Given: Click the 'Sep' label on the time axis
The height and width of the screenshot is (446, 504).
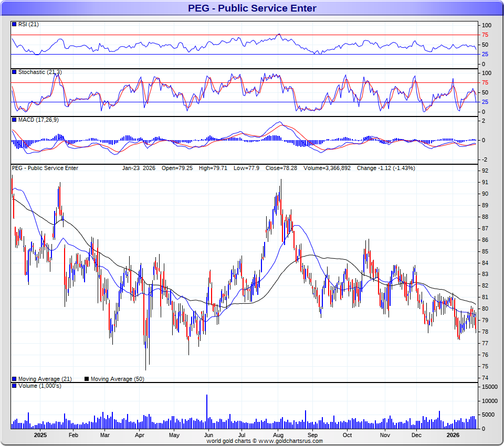Looking at the screenshot, I should pos(312,435).
